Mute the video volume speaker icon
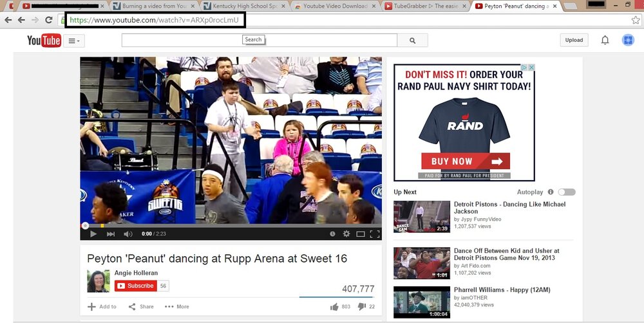This screenshot has height=323, width=644. click(x=128, y=234)
